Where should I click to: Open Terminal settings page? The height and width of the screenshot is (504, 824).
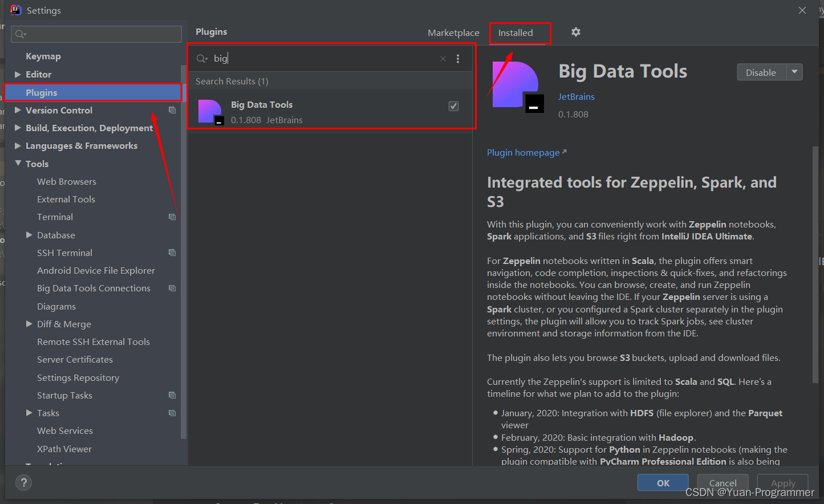click(x=55, y=217)
